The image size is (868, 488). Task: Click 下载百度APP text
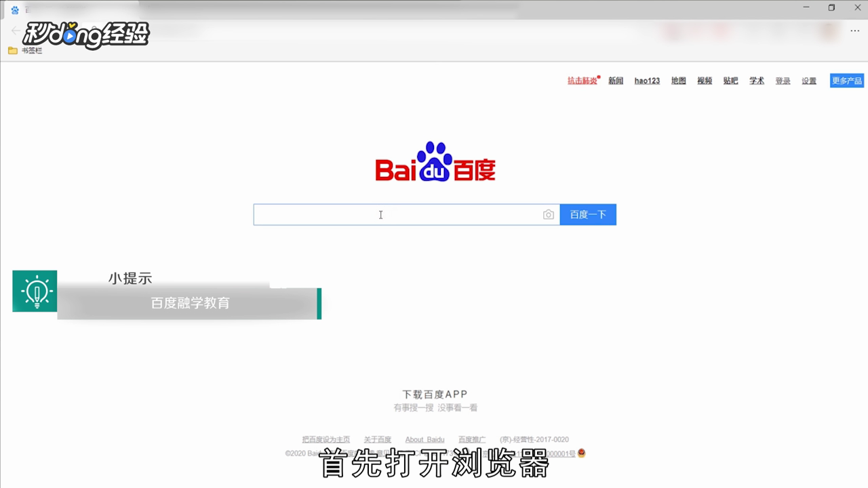click(435, 394)
